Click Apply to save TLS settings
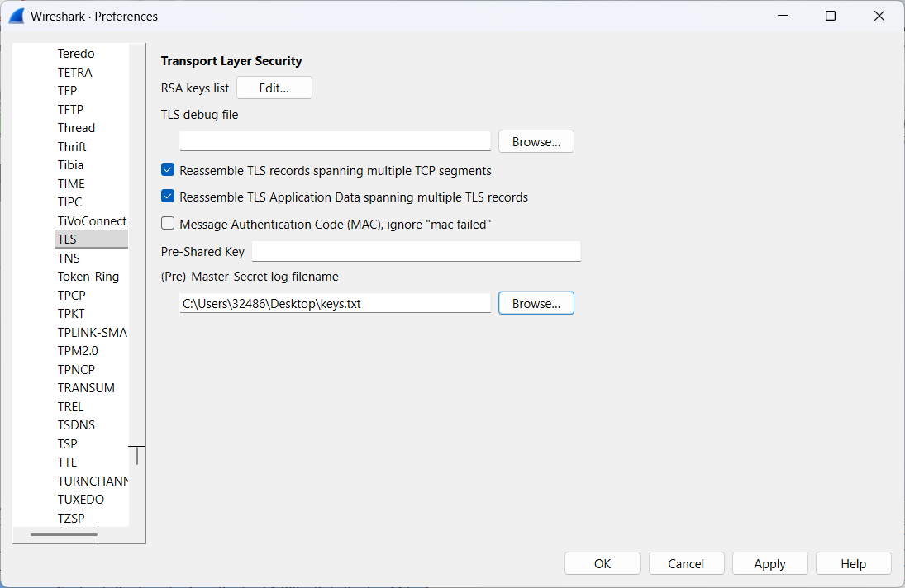The image size is (905, 588). (x=769, y=564)
